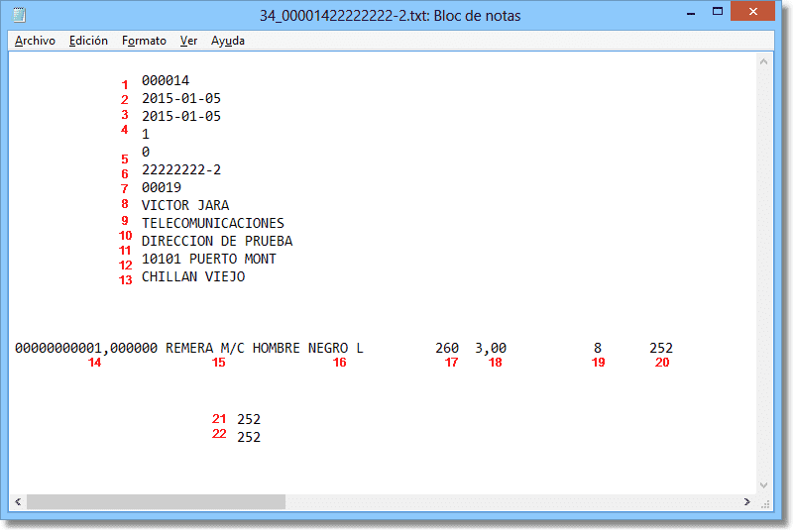Click the value 3,00

click(x=491, y=349)
